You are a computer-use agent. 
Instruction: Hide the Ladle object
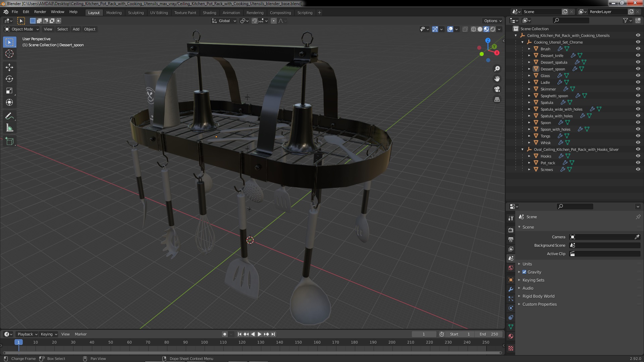(x=638, y=82)
